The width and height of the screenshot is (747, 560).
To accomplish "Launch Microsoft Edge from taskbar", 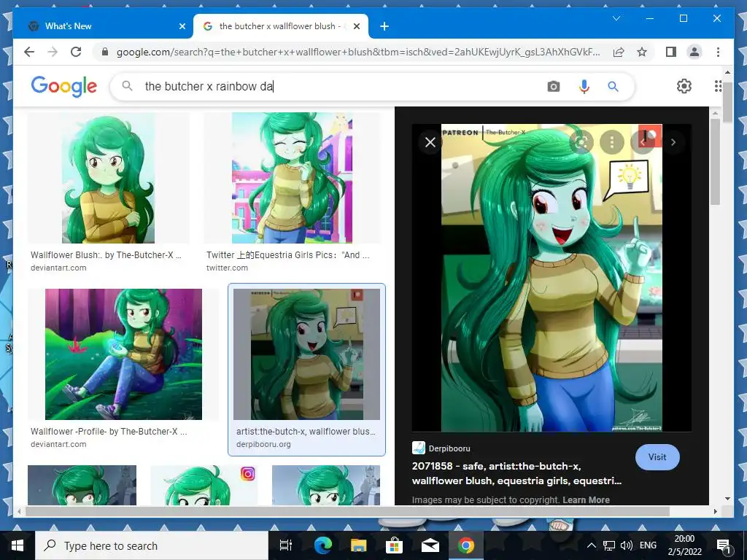I will click(x=322, y=545).
